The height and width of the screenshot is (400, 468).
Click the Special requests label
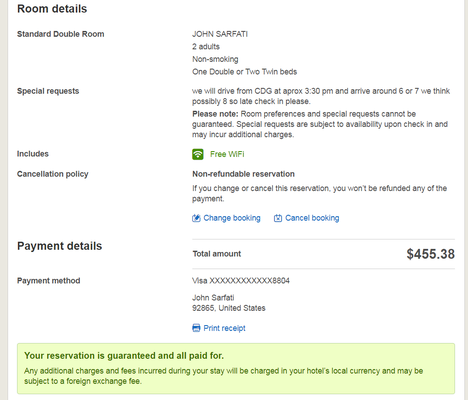pos(48,91)
